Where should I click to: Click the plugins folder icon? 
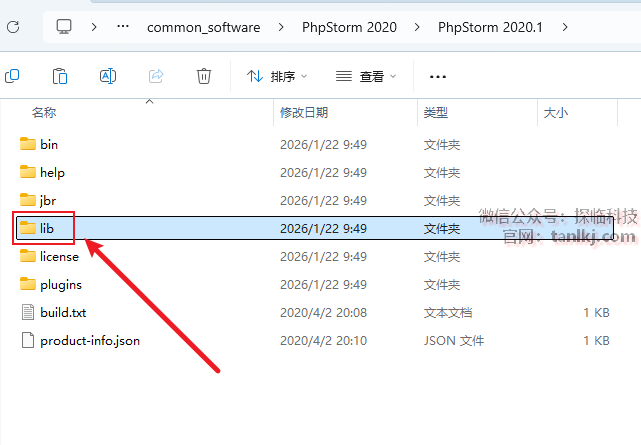[28, 284]
